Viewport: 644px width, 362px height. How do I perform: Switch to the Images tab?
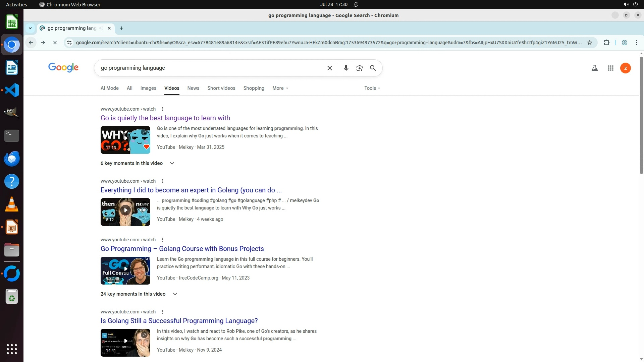148,88
